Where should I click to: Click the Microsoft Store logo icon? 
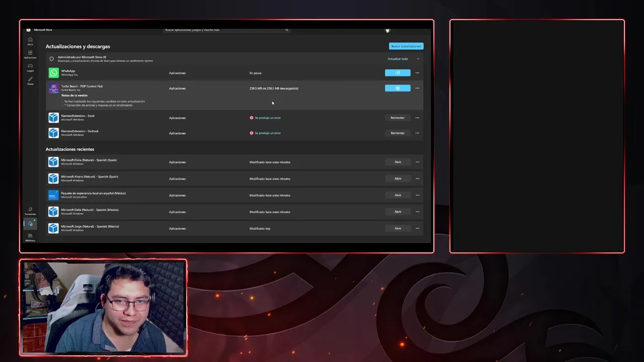coord(29,30)
